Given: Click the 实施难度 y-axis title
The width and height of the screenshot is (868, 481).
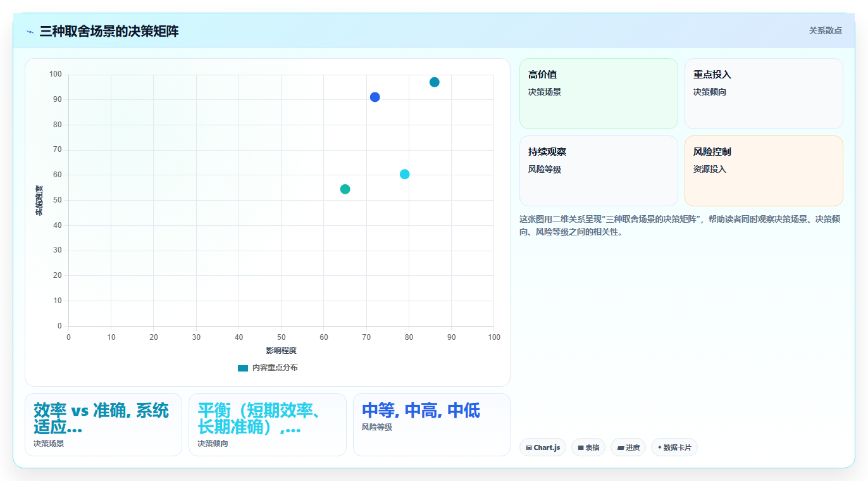Looking at the screenshot, I should pyautogui.click(x=39, y=200).
